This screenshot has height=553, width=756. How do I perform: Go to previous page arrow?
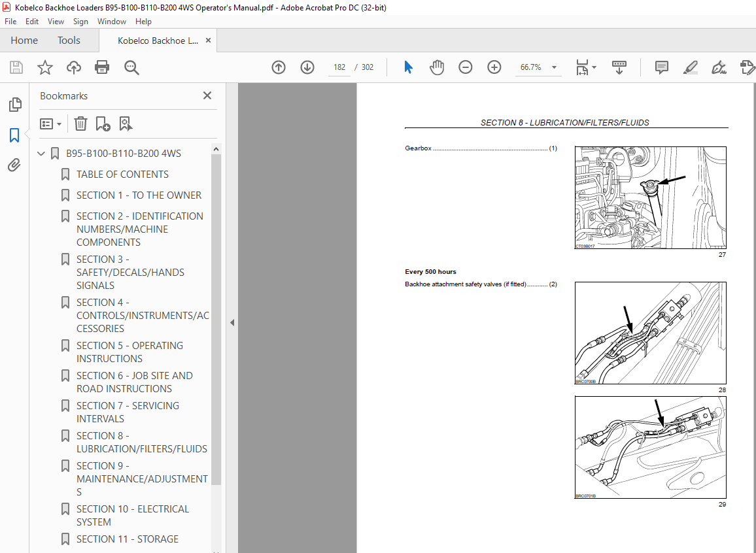tap(279, 67)
